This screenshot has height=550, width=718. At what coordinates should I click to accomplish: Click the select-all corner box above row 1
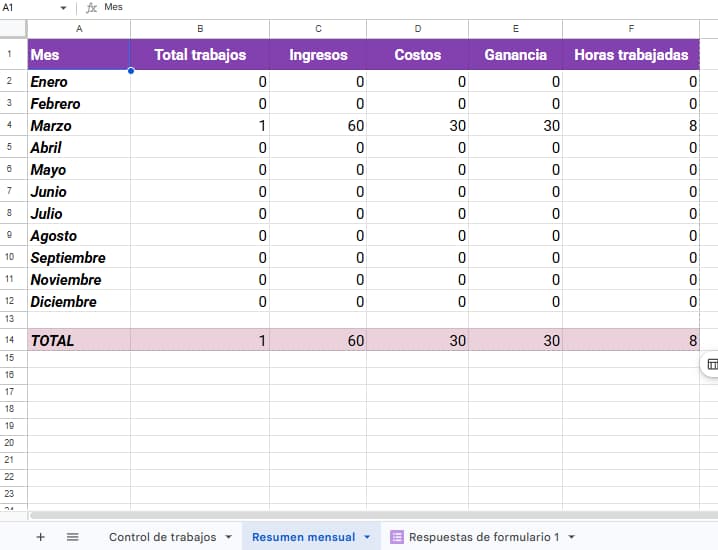(13, 29)
